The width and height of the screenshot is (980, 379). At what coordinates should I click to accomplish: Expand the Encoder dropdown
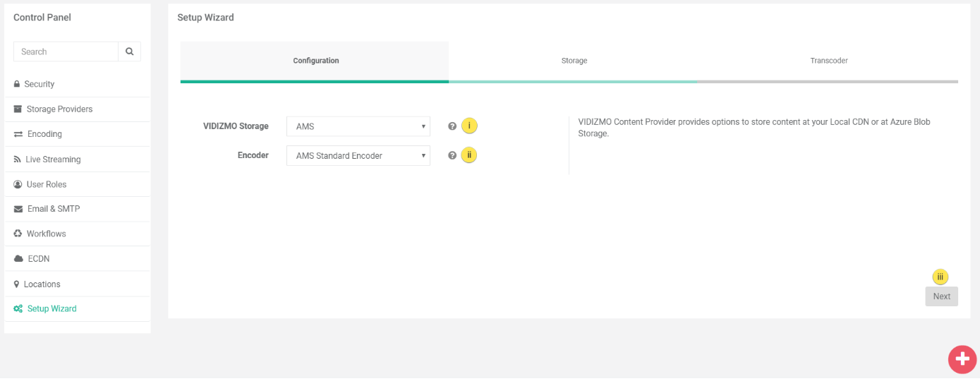tap(358, 155)
